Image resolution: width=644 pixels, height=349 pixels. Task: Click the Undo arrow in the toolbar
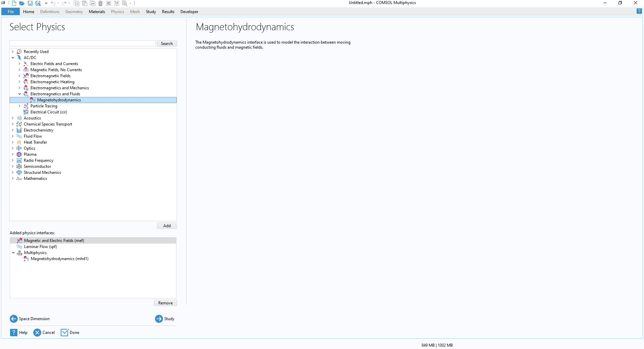tap(54, 3)
